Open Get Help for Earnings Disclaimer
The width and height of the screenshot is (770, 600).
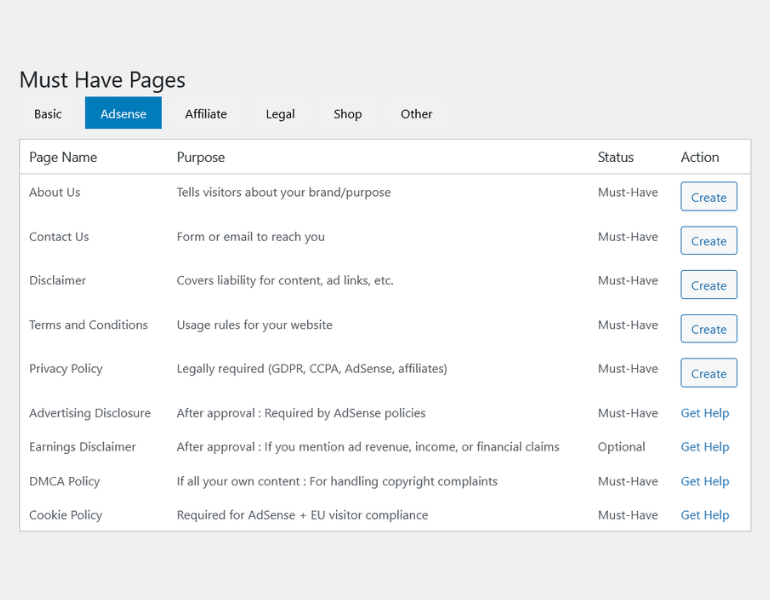pos(705,447)
